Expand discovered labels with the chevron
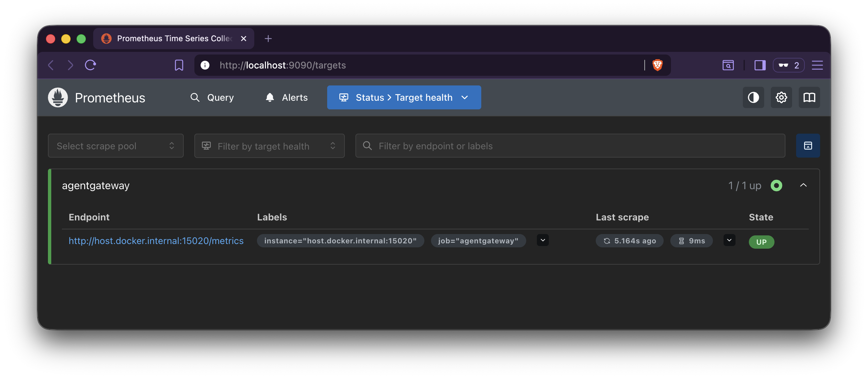Screen dimensions: 868x379 (542, 240)
